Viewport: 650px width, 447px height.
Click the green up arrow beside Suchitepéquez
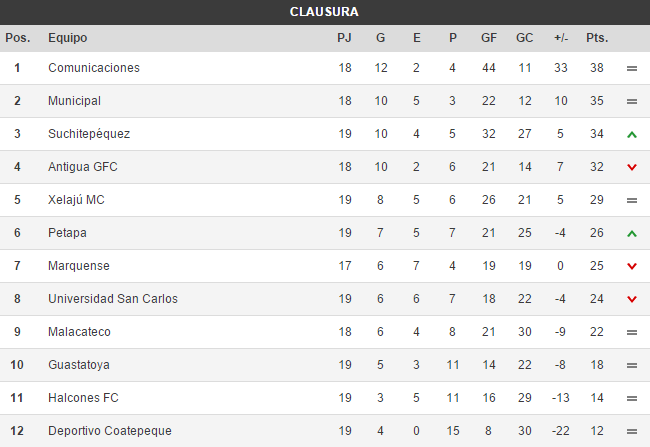click(x=631, y=134)
